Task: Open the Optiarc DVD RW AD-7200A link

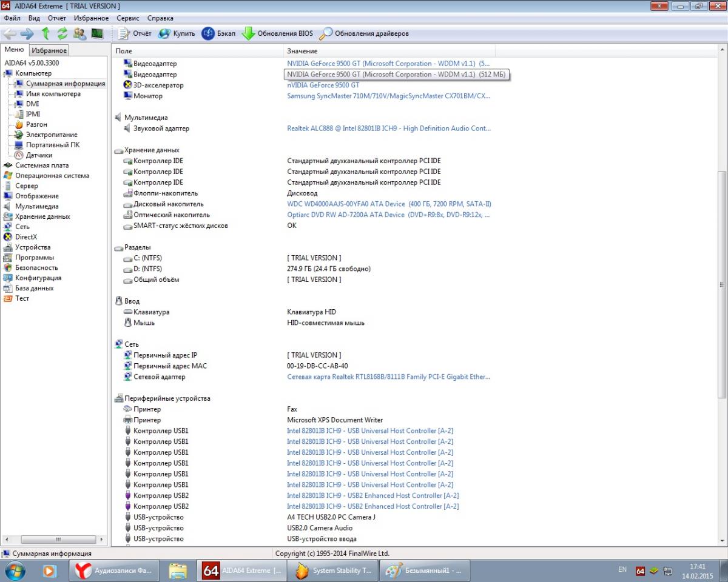Action: click(388, 215)
